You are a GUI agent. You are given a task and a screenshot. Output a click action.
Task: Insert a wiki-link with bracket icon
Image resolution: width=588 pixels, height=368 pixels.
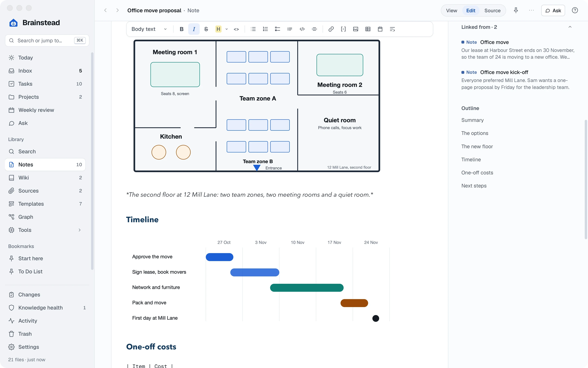343,29
